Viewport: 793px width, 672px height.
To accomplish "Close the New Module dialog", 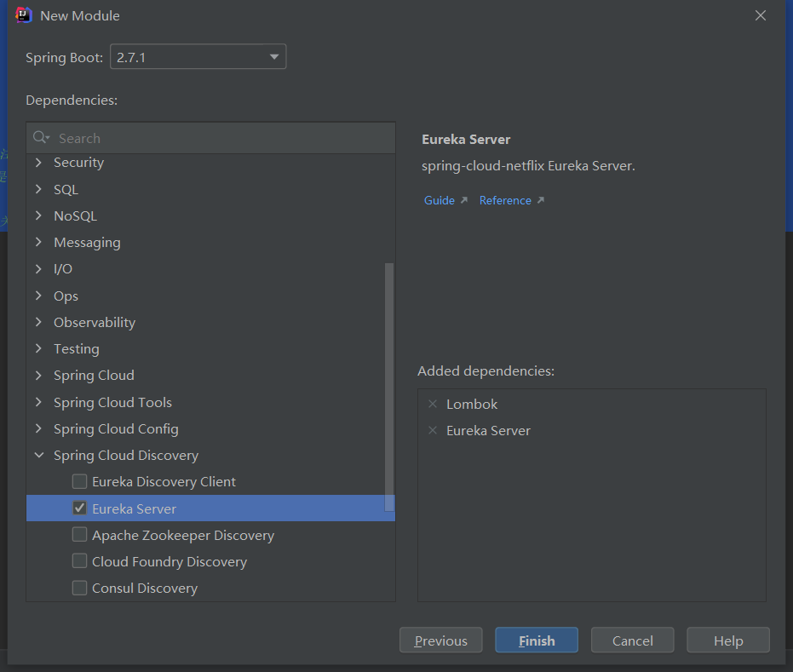I will pyautogui.click(x=761, y=15).
